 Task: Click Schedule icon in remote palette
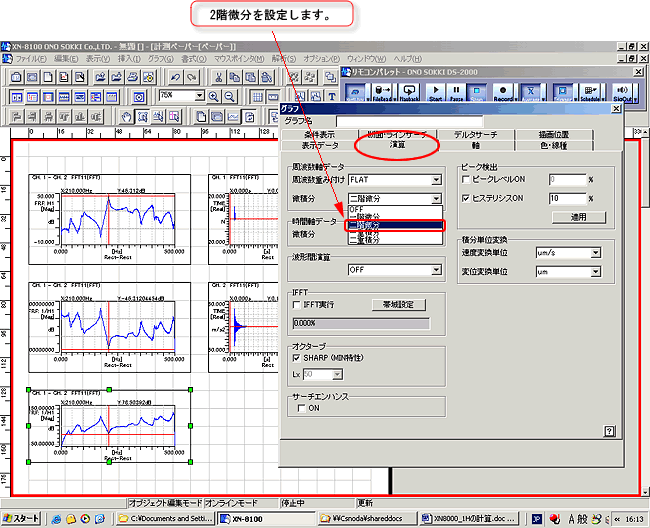[589, 93]
